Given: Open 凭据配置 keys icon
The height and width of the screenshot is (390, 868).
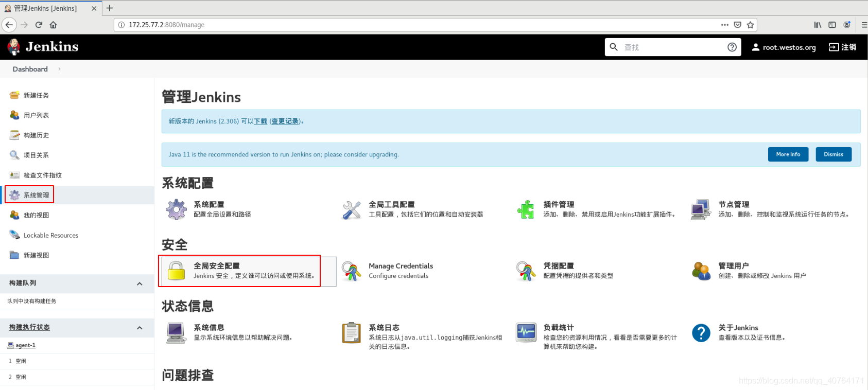Looking at the screenshot, I should click(x=526, y=271).
